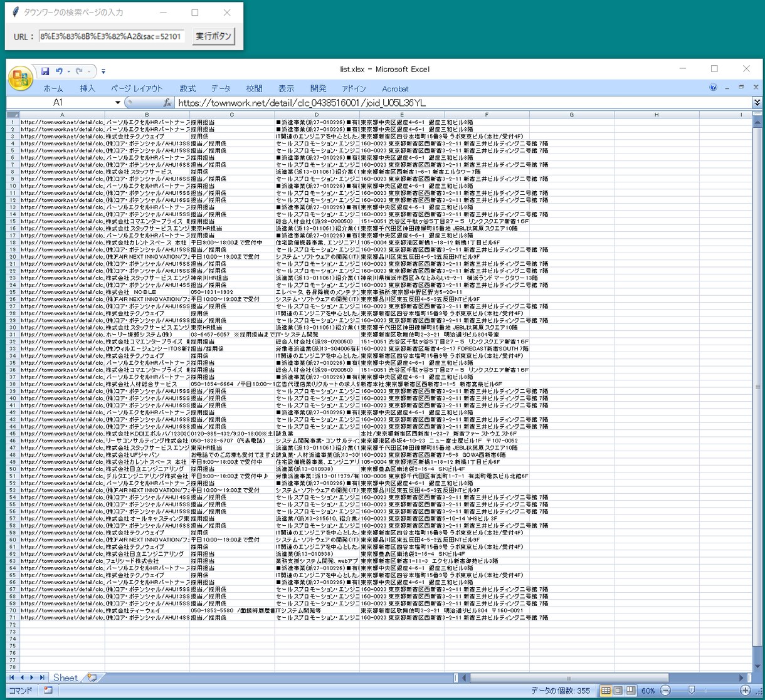Undo the last action in Excel
The height and width of the screenshot is (700, 765).
click(59, 71)
